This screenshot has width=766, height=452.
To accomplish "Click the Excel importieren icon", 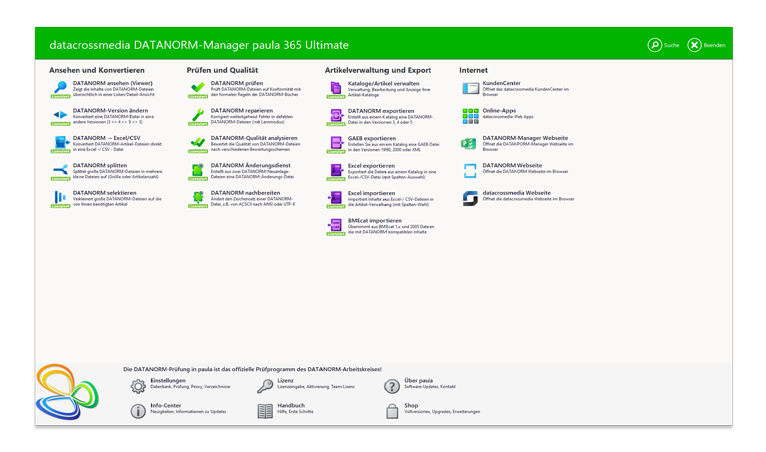I will (336, 198).
